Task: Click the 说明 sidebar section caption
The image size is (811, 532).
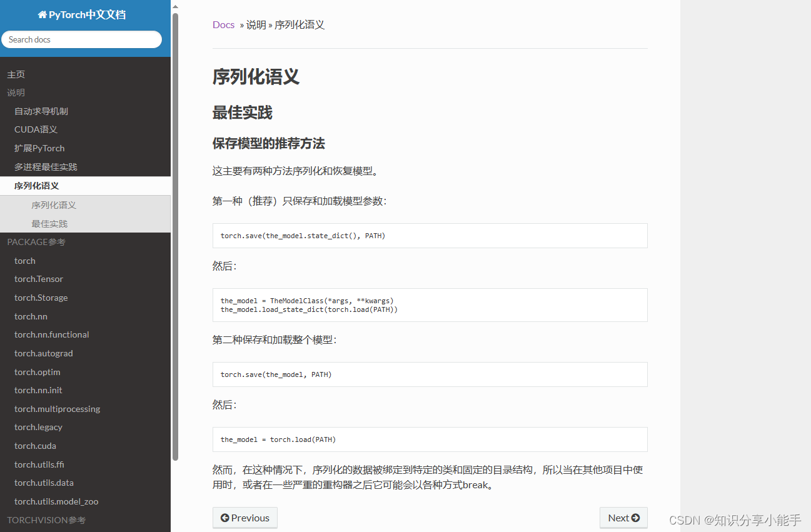Action: pyautogui.click(x=16, y=93)
